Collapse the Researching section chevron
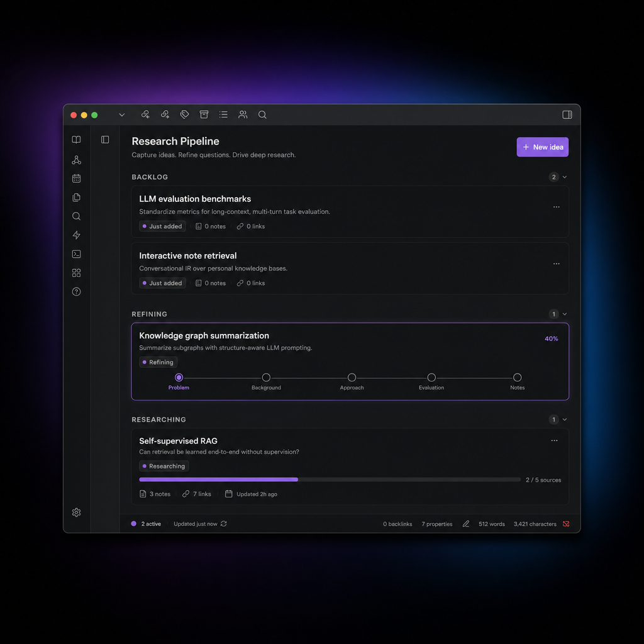Screen dimensions: 644x644 565,419
